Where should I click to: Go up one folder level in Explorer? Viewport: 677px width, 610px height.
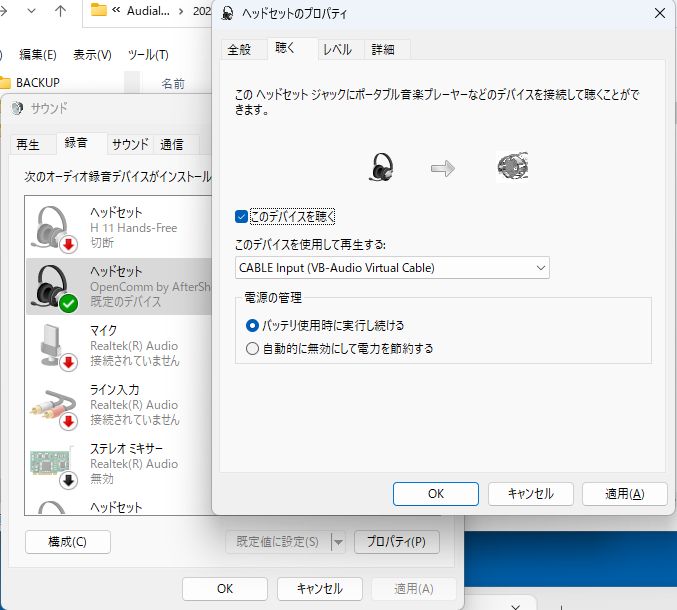click(x=60, y=11)
